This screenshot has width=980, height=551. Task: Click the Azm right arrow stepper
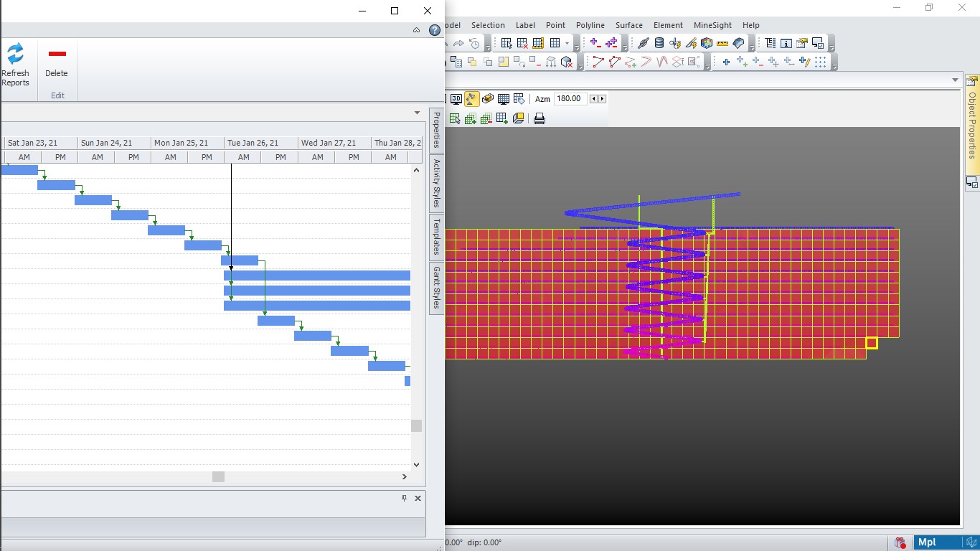[602, 99]
